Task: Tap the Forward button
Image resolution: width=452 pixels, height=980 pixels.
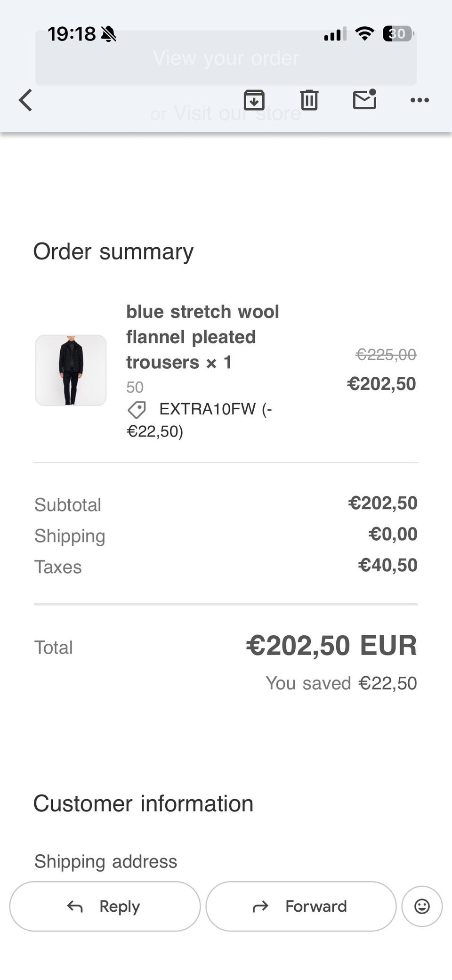Action: (x=301, y=906)
